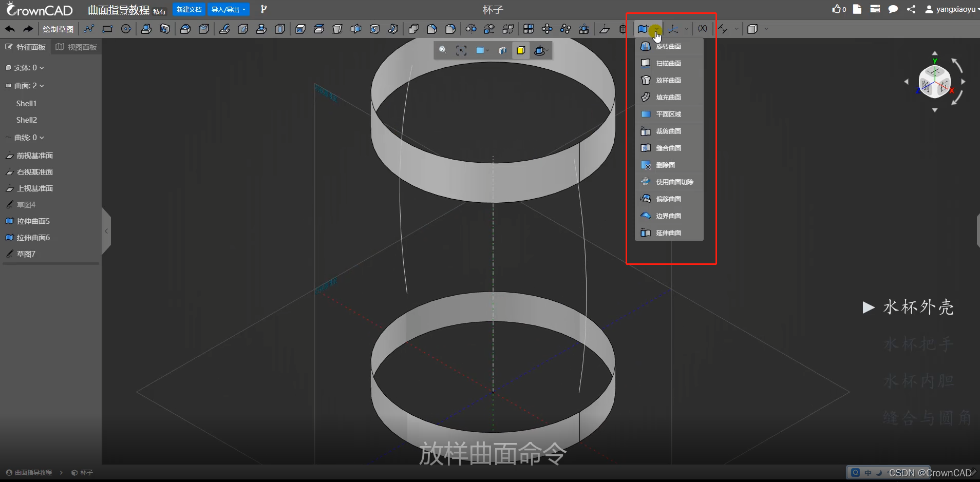Click the share icon in the header
Viewport: 980px width, 482px height.
click(911, 9)
